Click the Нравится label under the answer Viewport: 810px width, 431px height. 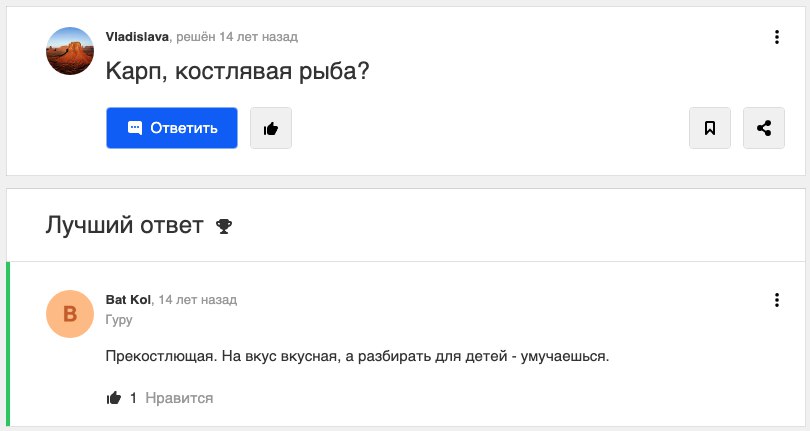click(x=179, y=398)
